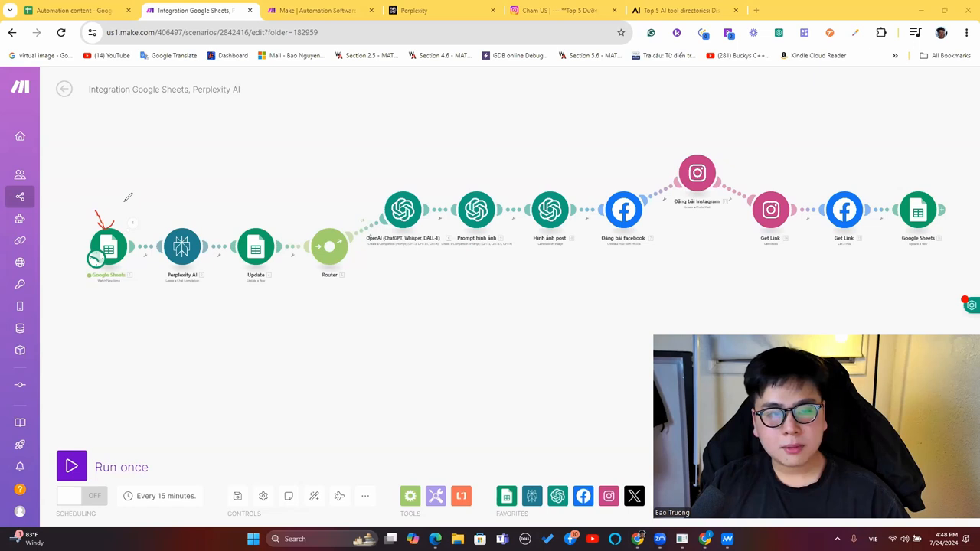Expand the hidden bookmarks chevron
Screen dimensions: 980x551
[x=895, y=55]
